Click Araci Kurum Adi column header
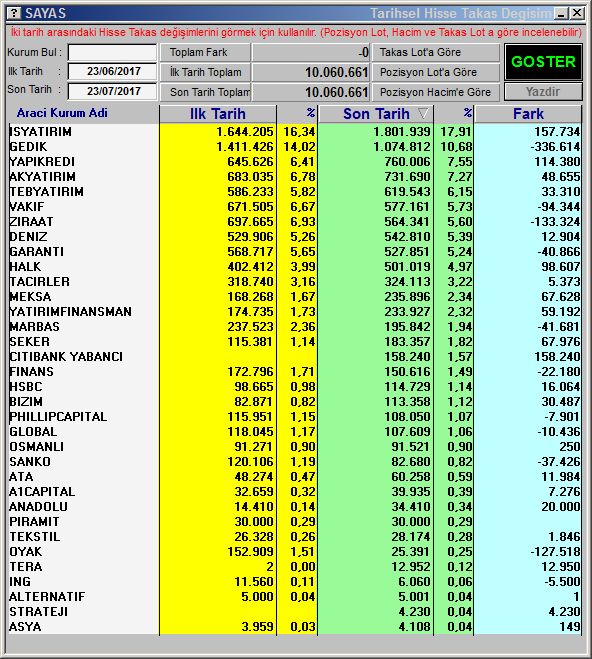 (62, 113)
